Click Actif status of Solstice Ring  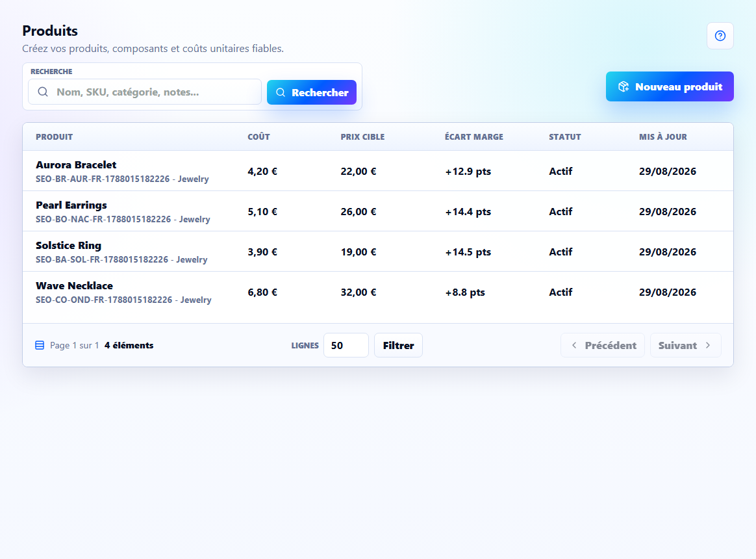point(561,252)
